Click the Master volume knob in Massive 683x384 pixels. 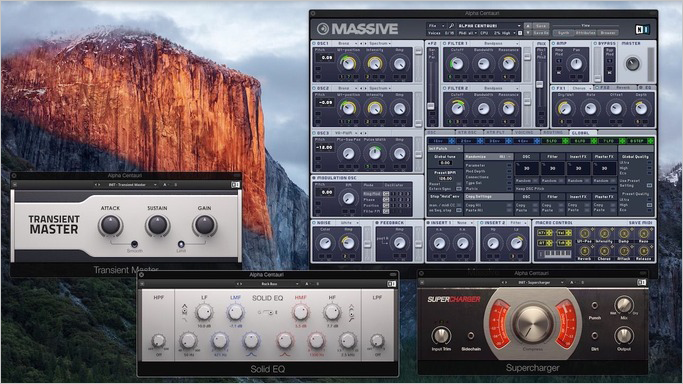coord(632,64)
